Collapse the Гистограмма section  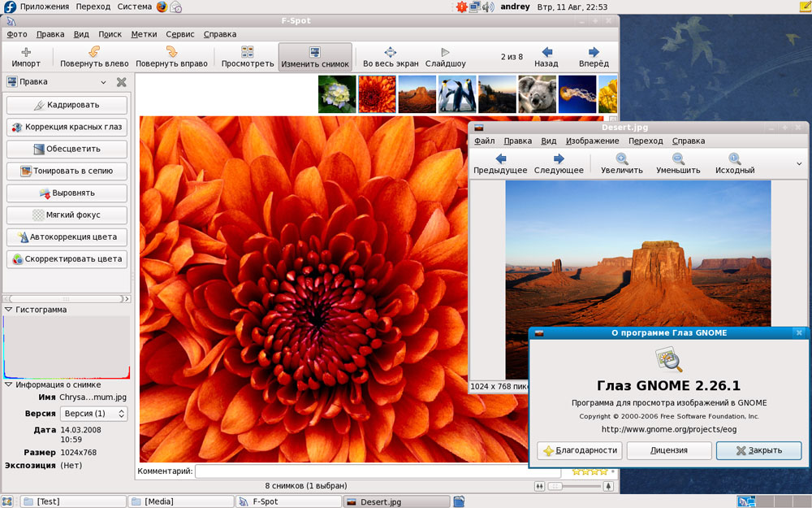tap(9, 310)
